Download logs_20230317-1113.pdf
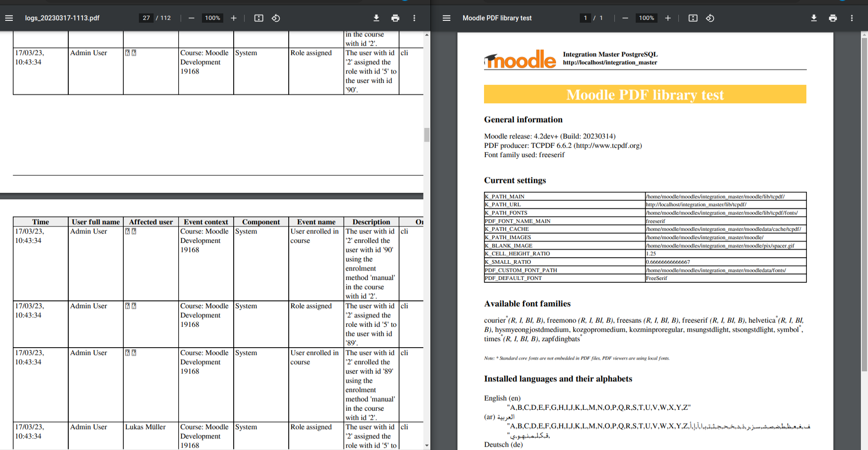 click(x=376, y=18)
